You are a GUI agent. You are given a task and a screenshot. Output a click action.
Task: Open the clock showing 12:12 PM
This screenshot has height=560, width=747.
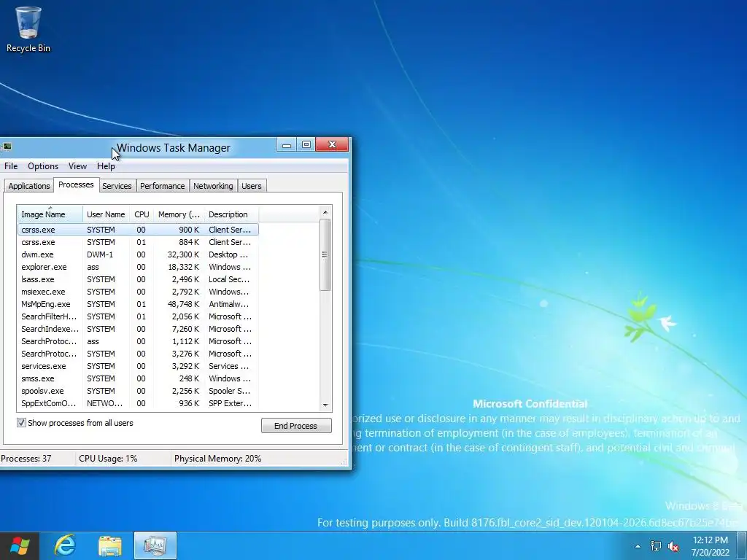[710, 546]
